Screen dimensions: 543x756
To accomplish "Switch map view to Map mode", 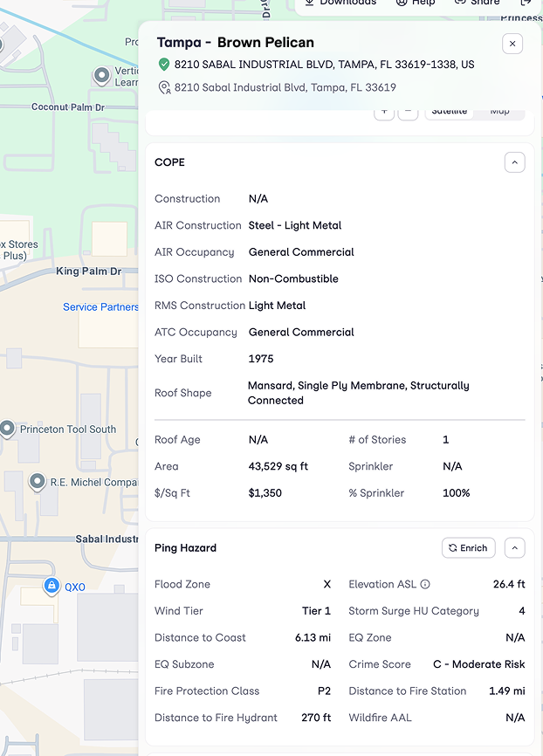I will tap(499, 112).
